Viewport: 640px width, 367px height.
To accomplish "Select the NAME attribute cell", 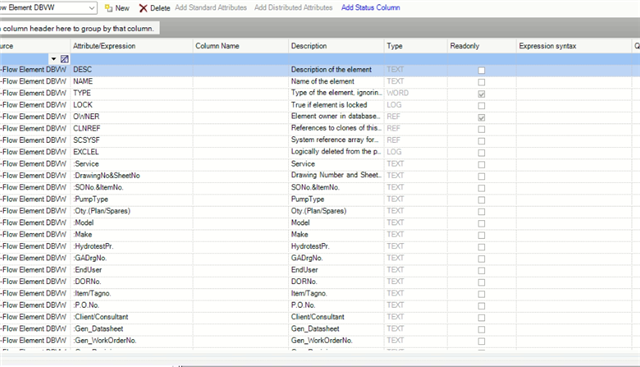I will [x=132, y=82].
